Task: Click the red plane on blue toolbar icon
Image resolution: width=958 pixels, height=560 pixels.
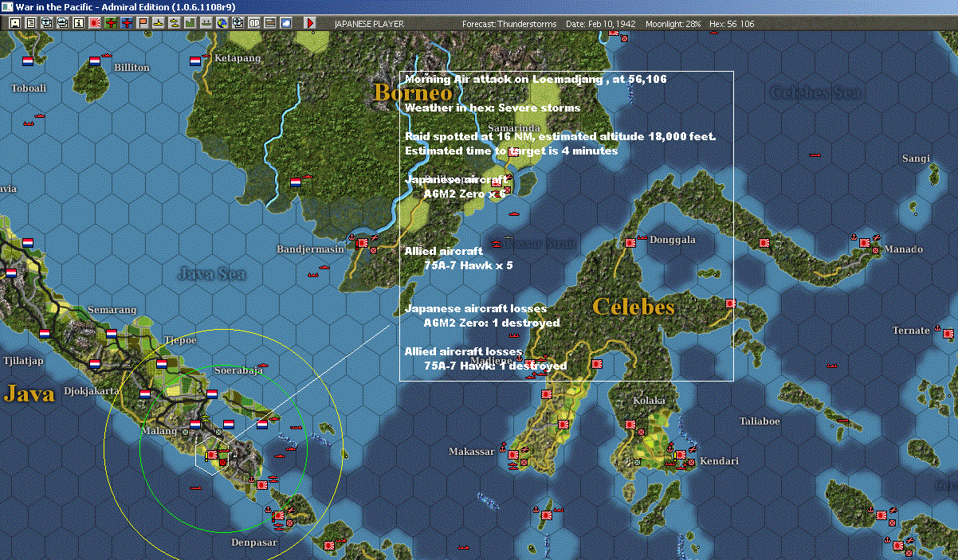Action: [x=127, y=23]
